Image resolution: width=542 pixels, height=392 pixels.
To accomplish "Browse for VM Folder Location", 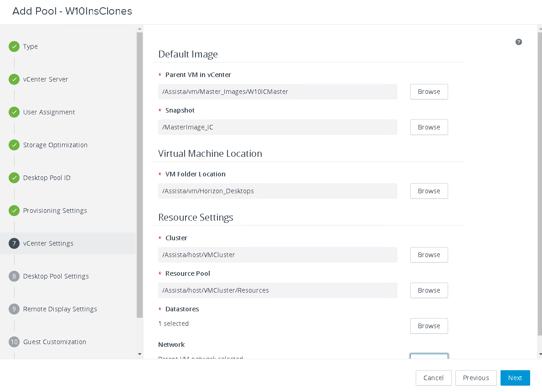I will click(428, 191).
